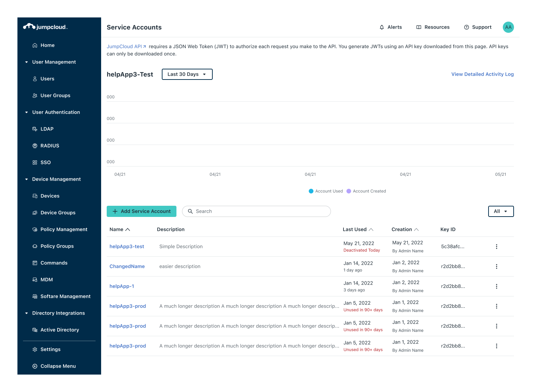Open the Last 30 Days dropdown
Image resolution: width=537 pixels, height=392 pixels.
tap(187, 74)
